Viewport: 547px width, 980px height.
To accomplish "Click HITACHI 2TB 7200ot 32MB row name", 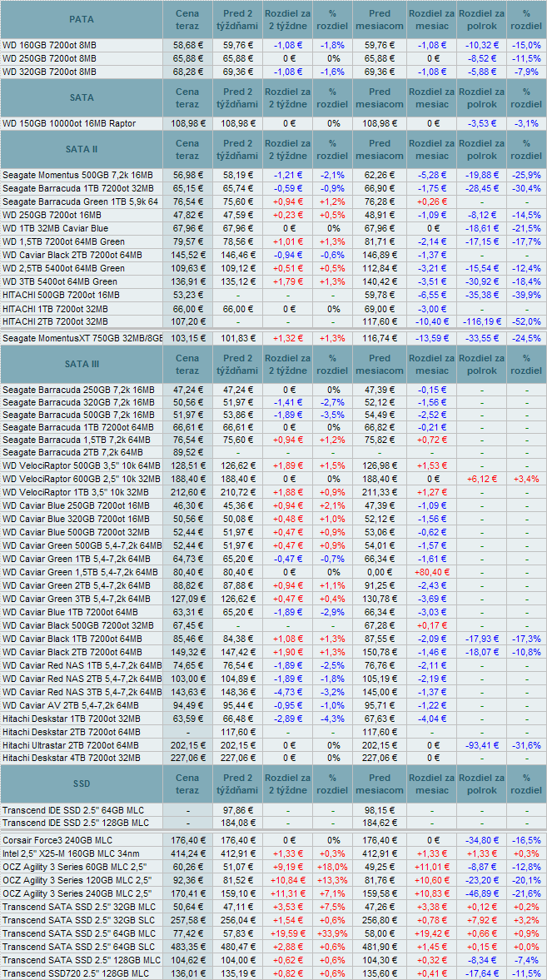I will point(55,321).
